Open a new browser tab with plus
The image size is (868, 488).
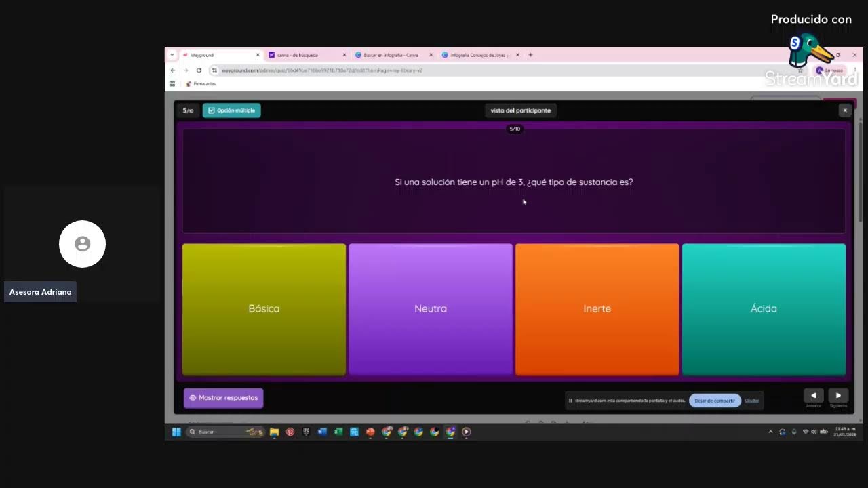pyautogui.click(x=530, y=55)
